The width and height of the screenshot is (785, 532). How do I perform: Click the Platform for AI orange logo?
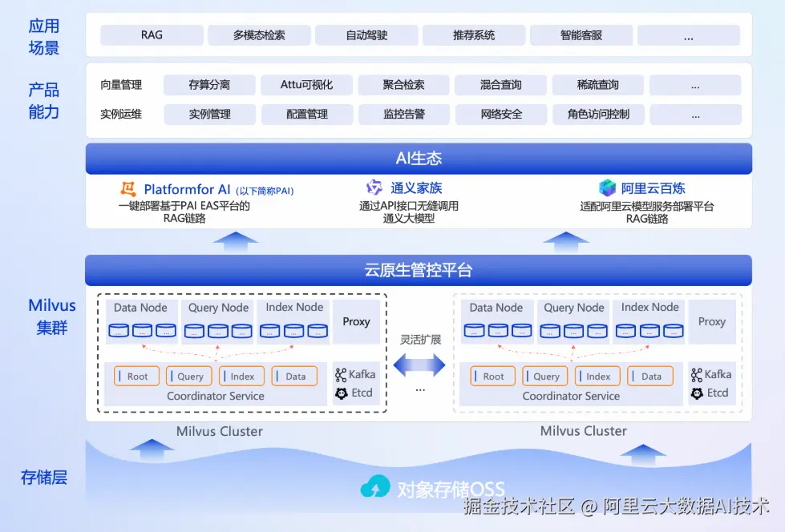[128, 188]
